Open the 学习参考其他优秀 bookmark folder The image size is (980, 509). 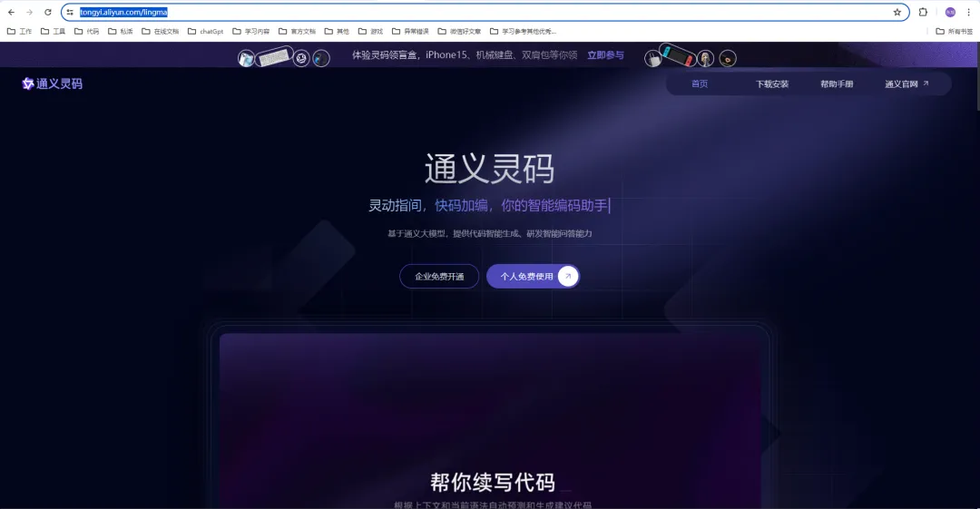tap(524, 31)
